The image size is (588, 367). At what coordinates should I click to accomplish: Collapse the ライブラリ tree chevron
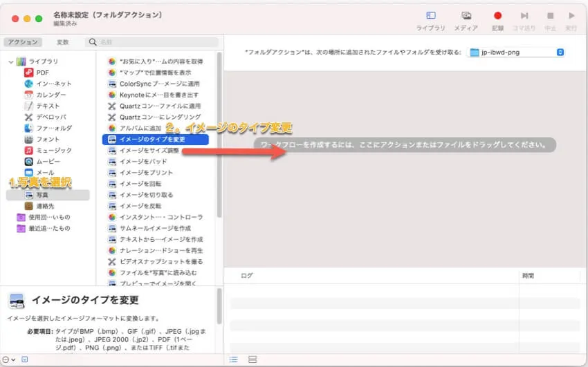(x=11, y=62)
